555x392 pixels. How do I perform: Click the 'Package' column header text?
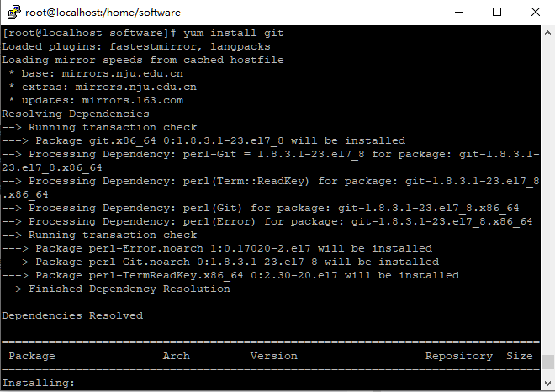(32, 356)
